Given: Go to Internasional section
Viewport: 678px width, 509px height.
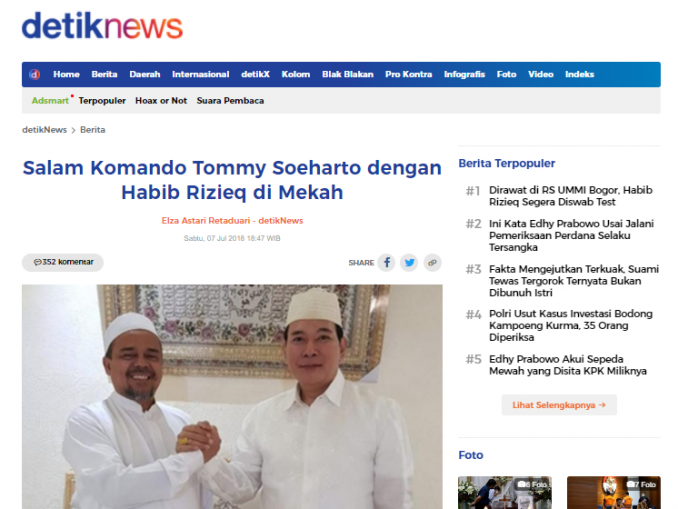Looking at the screenshot, I should [201, 74].
